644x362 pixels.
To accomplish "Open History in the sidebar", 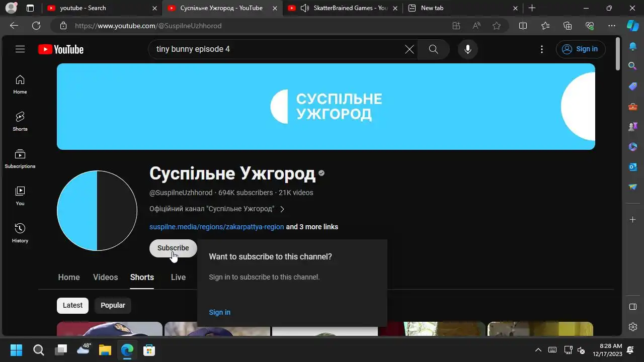I will [20, 233].
